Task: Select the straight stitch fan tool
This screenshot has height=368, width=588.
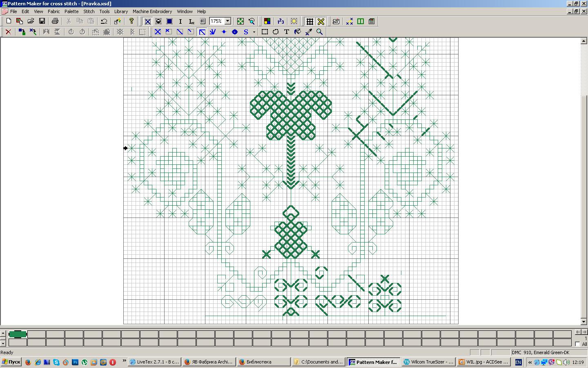Action: (213, 32)
